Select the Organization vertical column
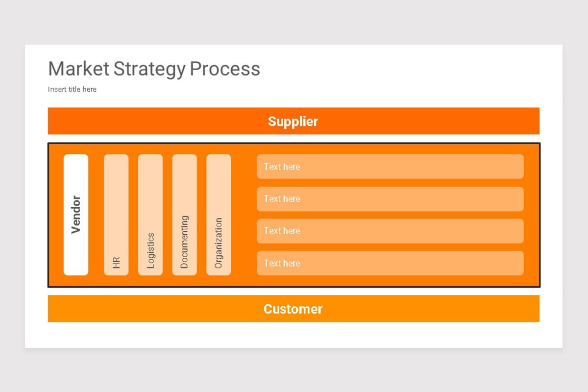This screenshot has height=392, width=588. 219,215
